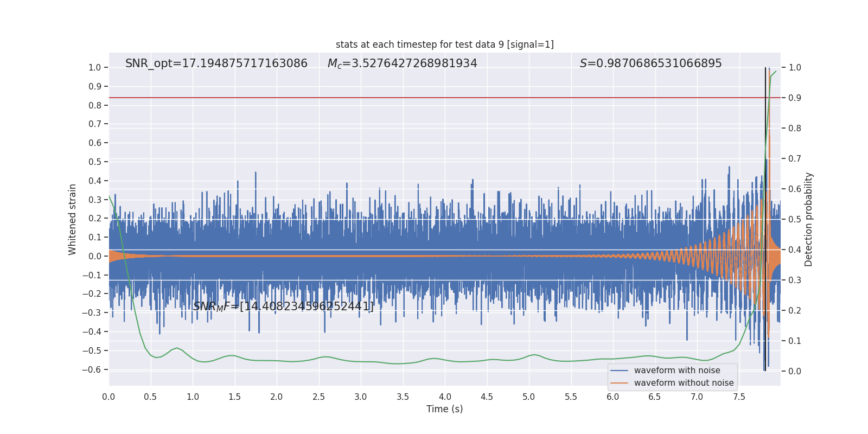The width and height of the screenshot is (868, 434).
Task: Click the 'Time (s)' x-axis label
Action: click(x=444, y=409)
